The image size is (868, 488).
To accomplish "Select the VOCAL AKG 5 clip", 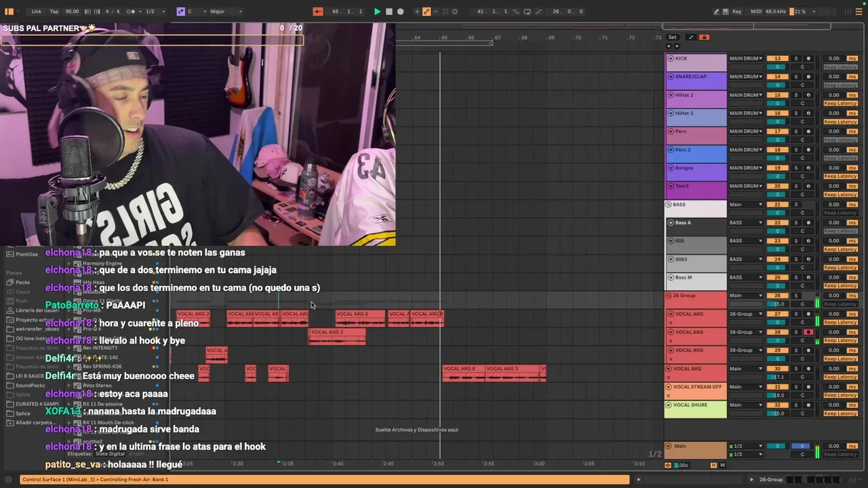I will click(x=513, y=373).
